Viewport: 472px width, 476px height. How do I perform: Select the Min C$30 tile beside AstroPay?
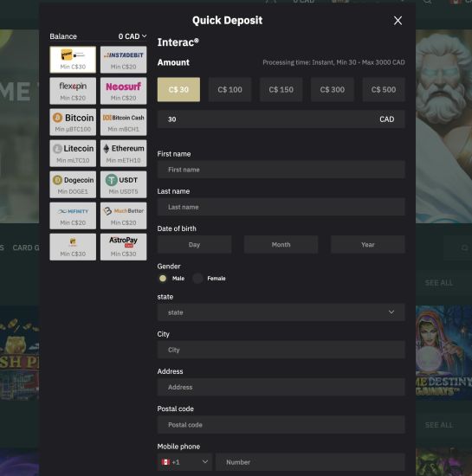click(73, 248)
